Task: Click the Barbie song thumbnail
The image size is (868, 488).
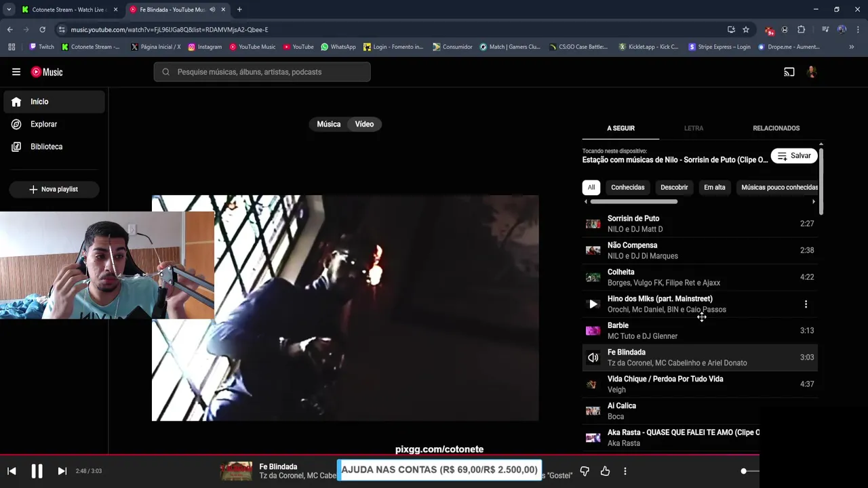Action: [x=593, y=331]
